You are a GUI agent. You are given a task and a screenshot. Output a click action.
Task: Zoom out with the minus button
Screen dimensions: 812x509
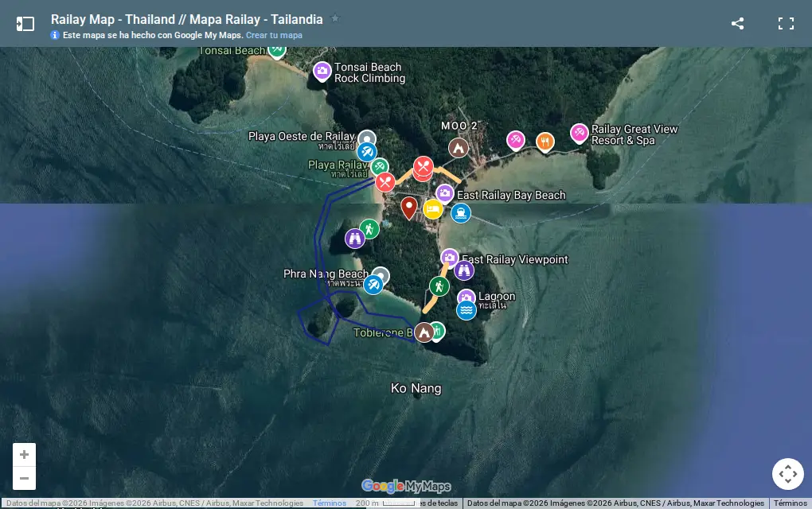tap(25, 478)
